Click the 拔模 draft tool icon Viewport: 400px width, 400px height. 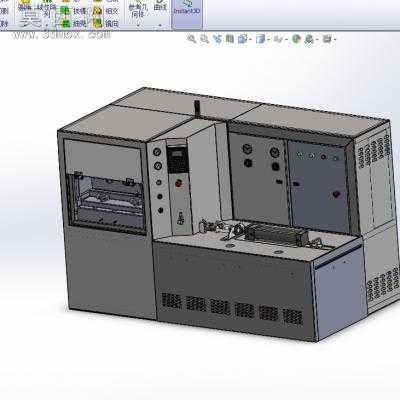(x=66, y=11)
